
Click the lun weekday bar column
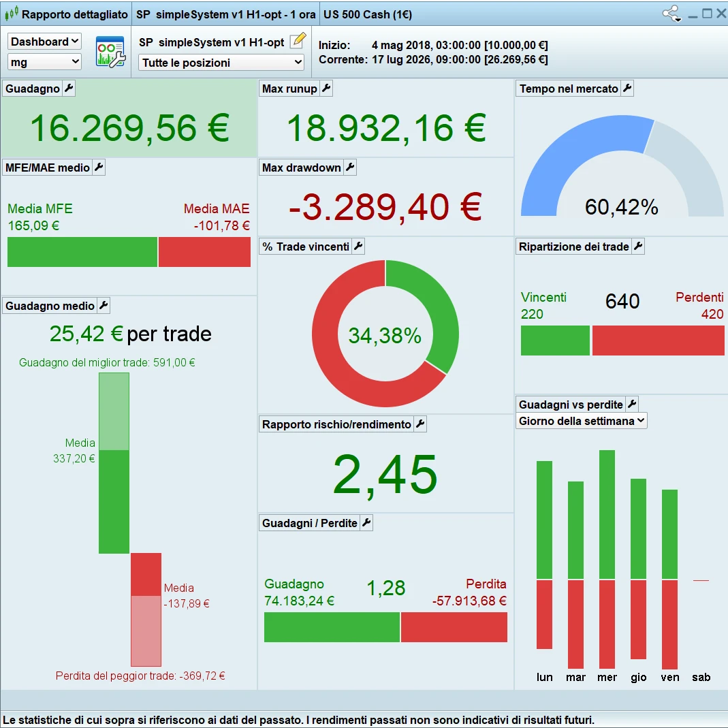[x=545, y=555]
